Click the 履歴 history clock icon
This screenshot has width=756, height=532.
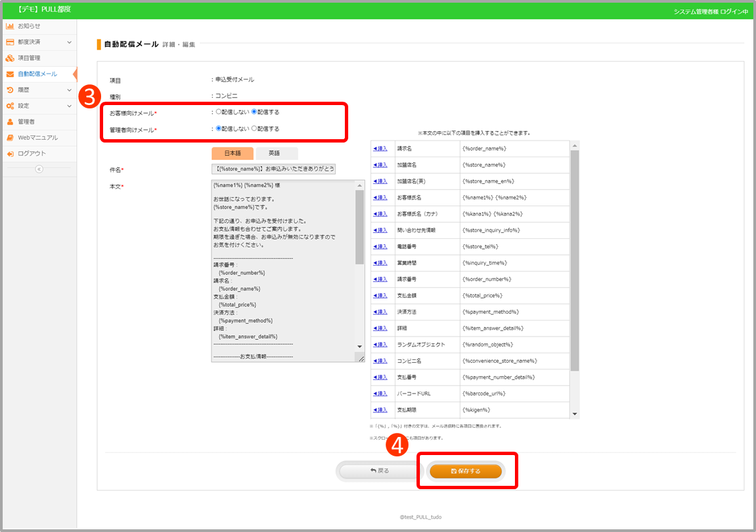[10, 90]
